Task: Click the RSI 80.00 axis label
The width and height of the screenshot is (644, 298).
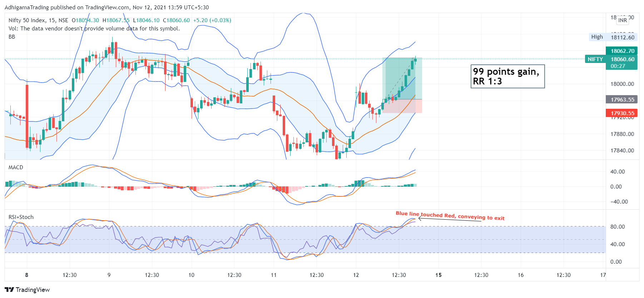Action: pyautogui.click(x=618, y=227)
